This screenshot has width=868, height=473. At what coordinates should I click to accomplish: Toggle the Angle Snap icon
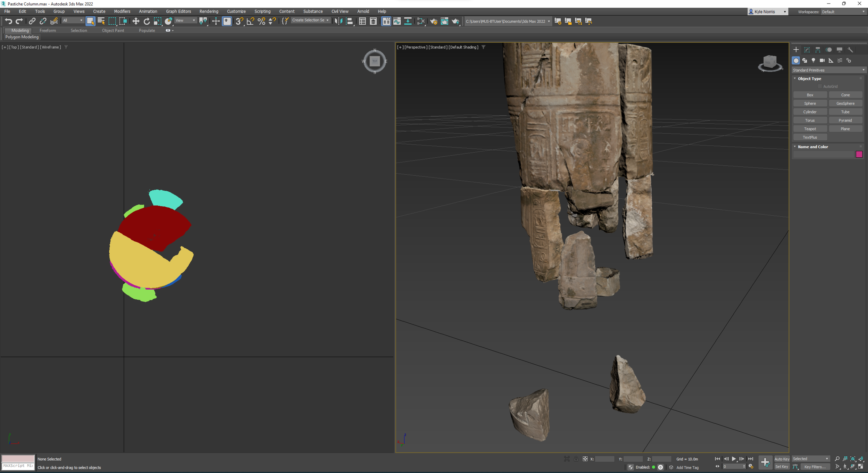coord(250,21)
